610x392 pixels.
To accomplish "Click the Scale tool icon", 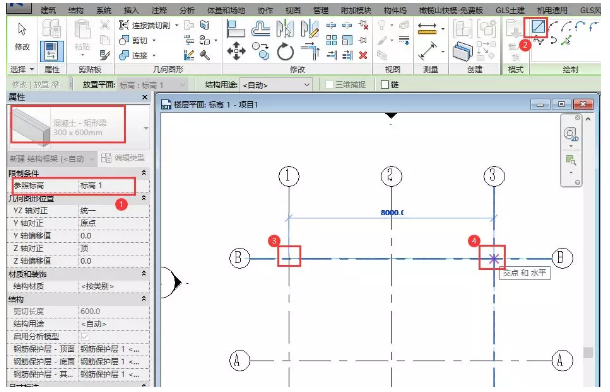I will (347, 40).
